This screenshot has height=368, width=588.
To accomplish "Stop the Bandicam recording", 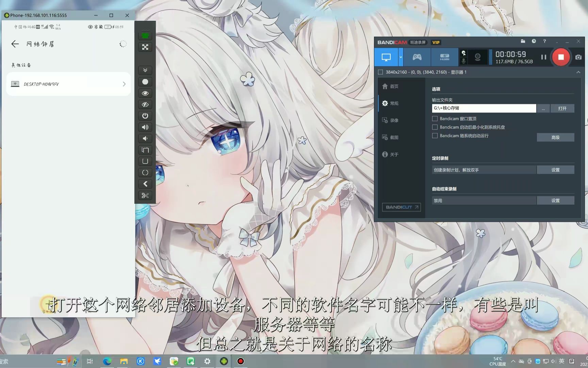I will (x=561, y=57).
